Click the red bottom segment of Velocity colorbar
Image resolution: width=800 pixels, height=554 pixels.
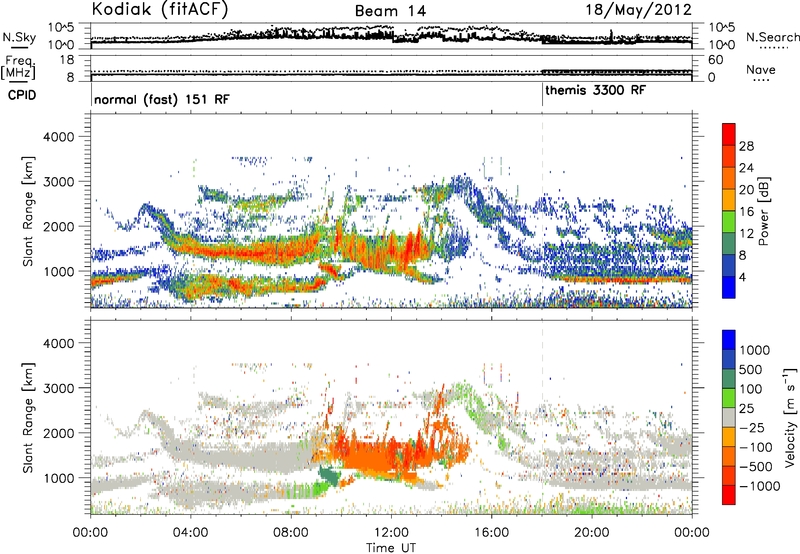click(x=729, y=495)
